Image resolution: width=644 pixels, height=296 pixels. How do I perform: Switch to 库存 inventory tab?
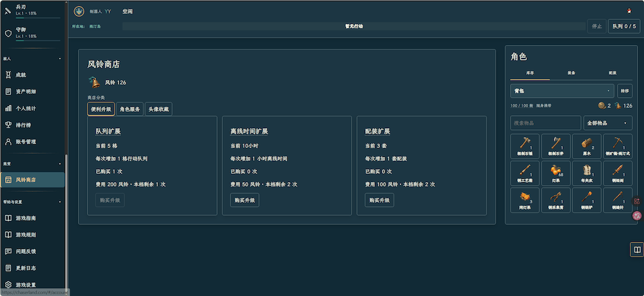click(x=530, y=73)
